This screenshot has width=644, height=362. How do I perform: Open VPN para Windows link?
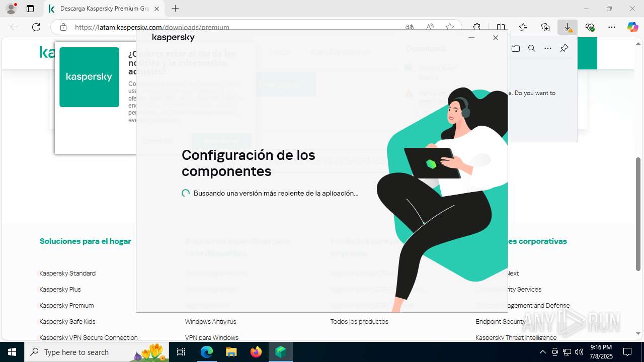click(211, 337)
